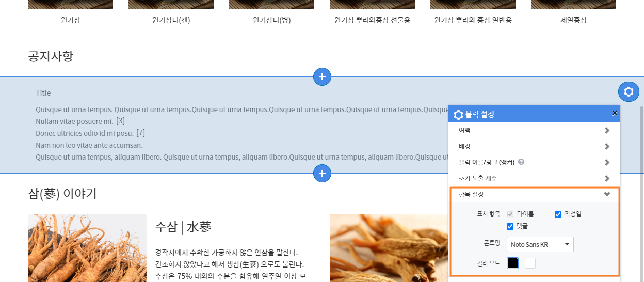The height and width of the screenshot is (282, 644).
Task: Click the [7] comment count
Action: click(x=140, y=133)
